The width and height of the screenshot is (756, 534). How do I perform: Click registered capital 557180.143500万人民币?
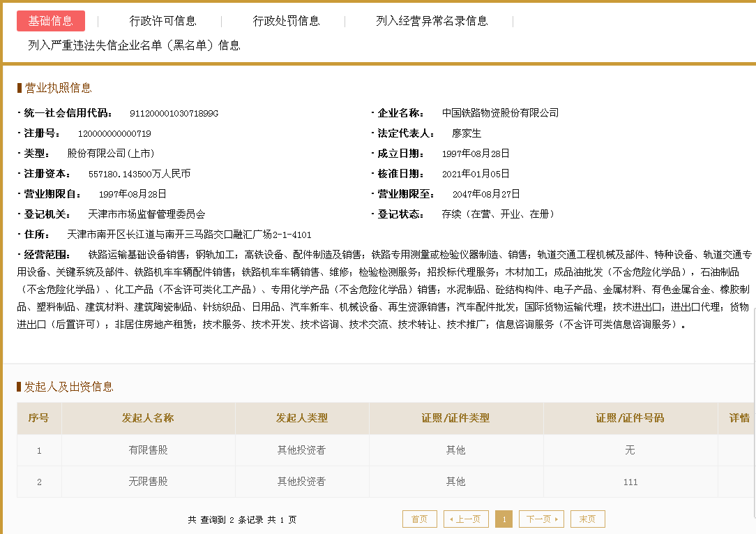pos(139,174)
